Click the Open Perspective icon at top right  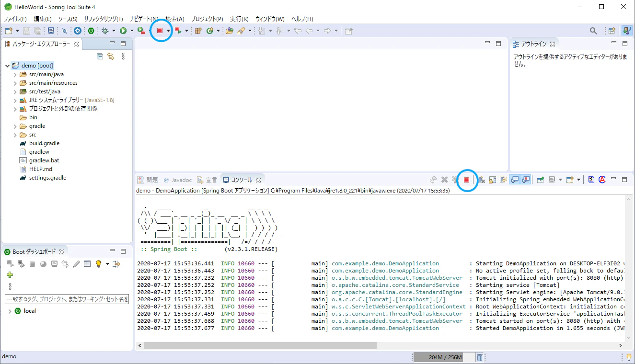(612, 31)
